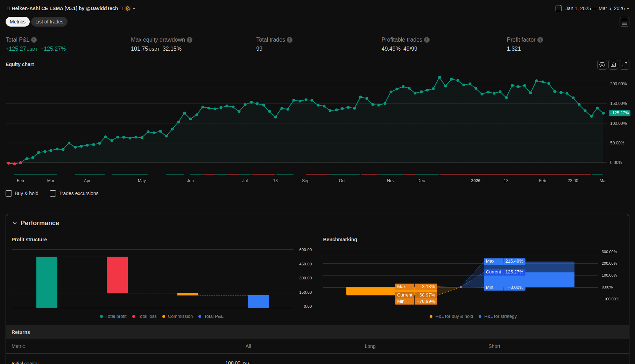Show info for Total trades metric

290,40
